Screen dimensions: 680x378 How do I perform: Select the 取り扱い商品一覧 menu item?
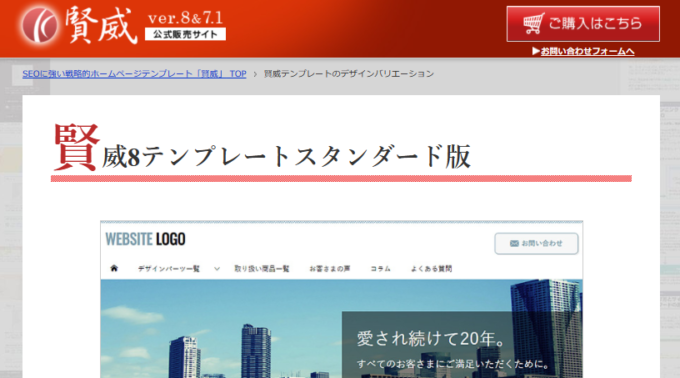[262, 269]
